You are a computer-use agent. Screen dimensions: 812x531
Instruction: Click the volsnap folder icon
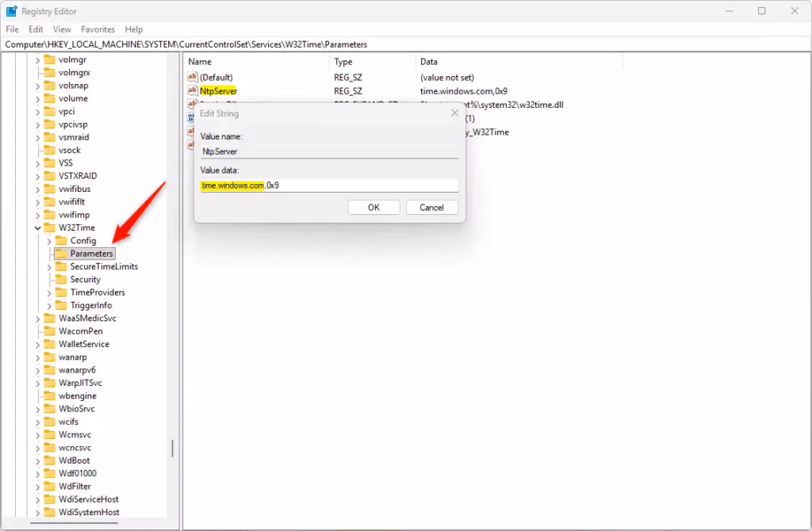click(50, 86)
